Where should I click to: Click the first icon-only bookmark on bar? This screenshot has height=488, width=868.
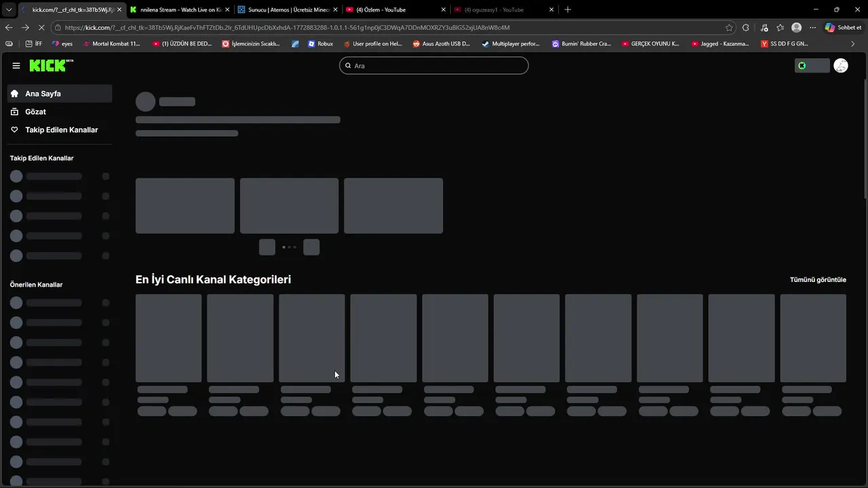[x=9, y=43]
